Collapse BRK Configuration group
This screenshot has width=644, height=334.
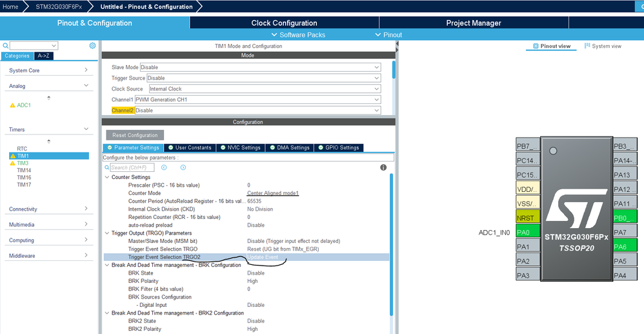(x=107, y=266)
